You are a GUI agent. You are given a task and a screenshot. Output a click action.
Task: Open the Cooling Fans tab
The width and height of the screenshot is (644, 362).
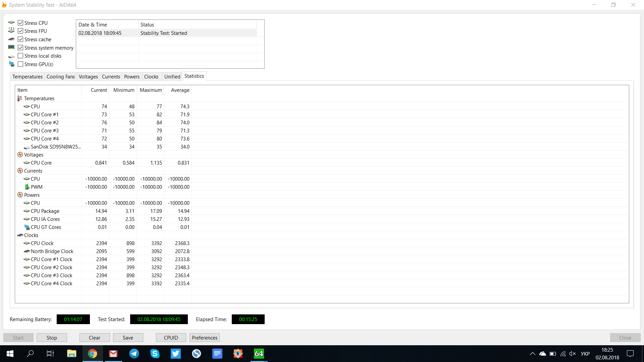[x=60, y=77]
